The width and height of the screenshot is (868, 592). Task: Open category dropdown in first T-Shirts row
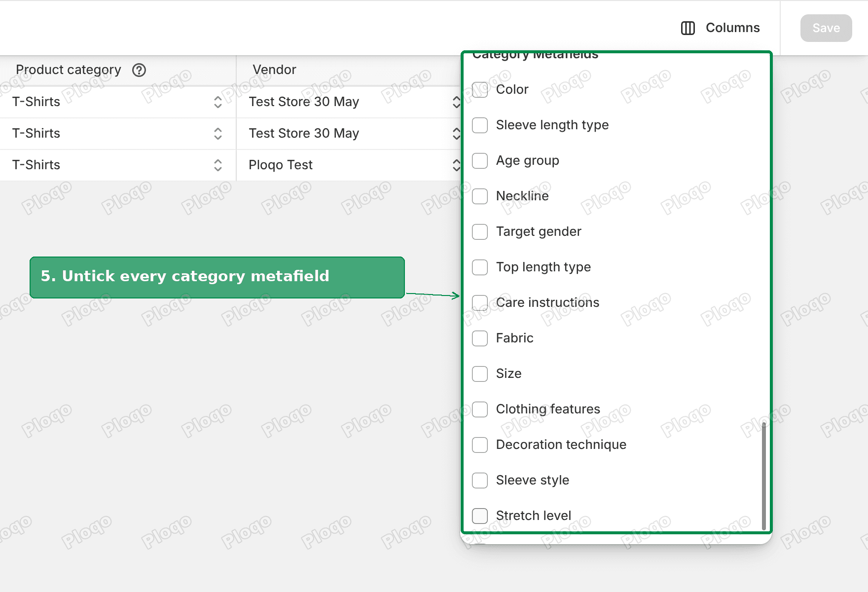click(217, 102)
